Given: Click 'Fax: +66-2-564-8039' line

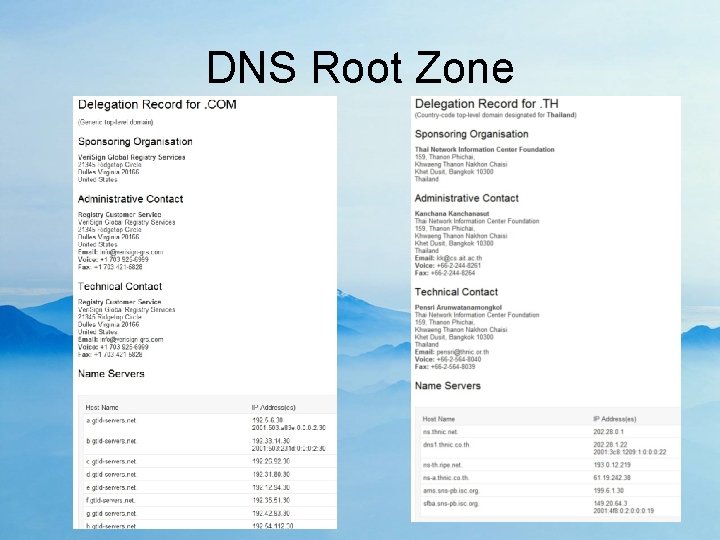Looking at the screenshot, I should pos(445,366).
